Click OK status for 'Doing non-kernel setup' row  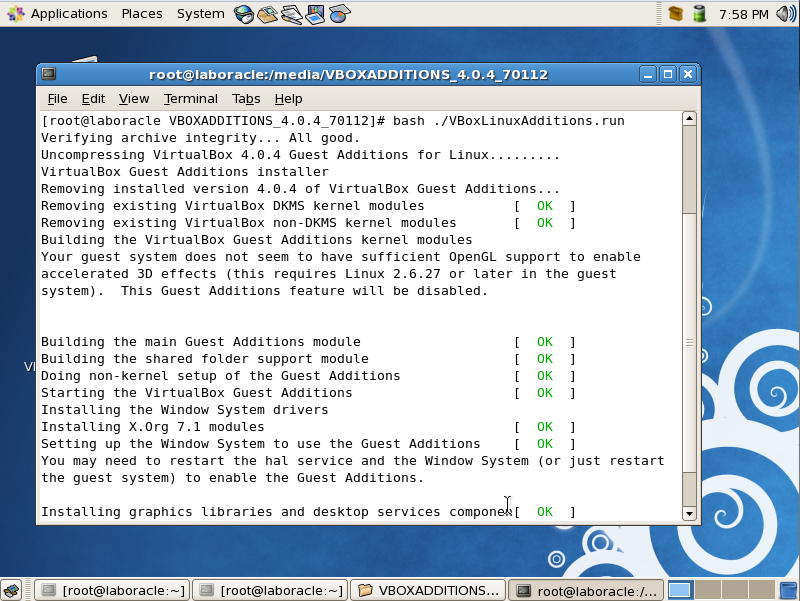[544, 375]
